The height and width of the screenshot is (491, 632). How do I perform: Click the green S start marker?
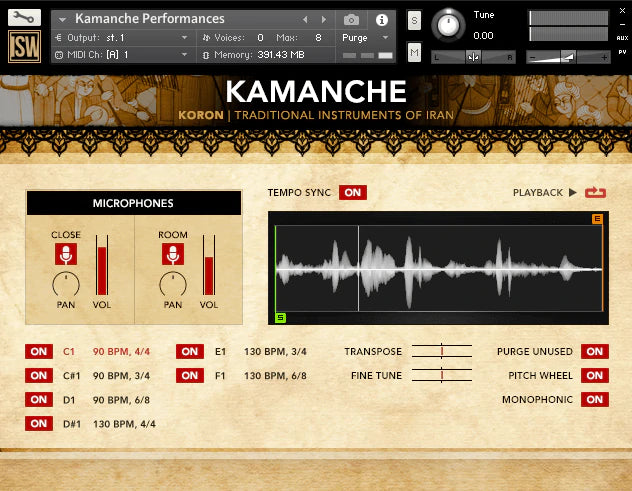coord(281,318)
